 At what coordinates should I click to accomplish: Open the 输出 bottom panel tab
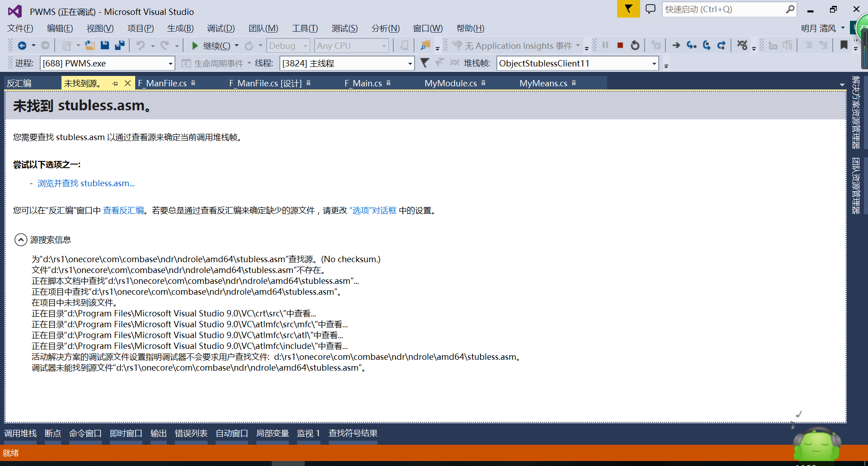point(159,433)
